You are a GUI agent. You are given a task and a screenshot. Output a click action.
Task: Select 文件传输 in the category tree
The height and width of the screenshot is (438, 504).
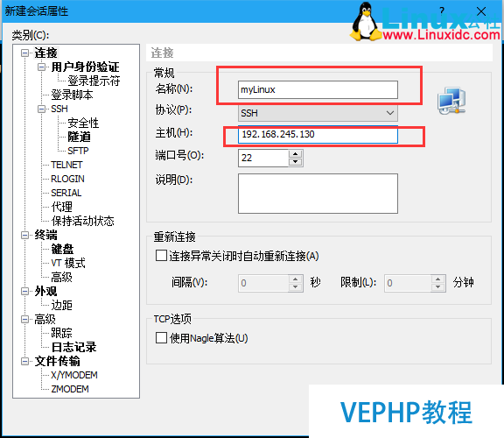[x=57, y=362]
